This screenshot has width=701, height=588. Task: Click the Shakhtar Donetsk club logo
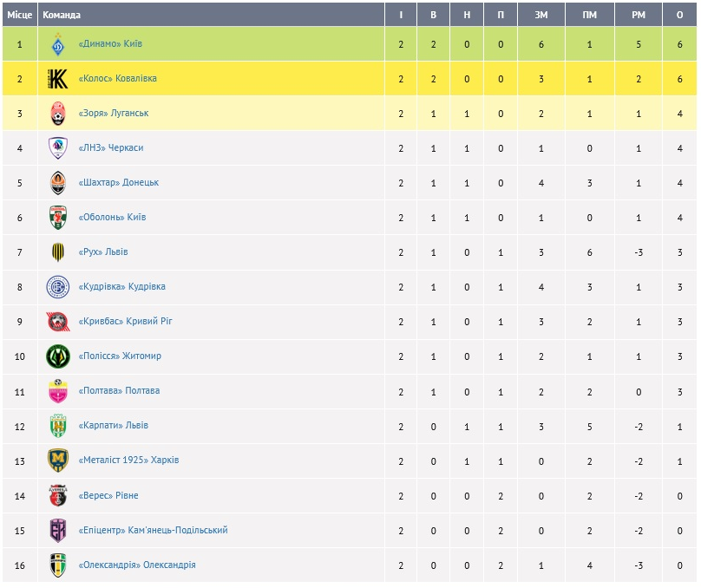coord(57,183)
